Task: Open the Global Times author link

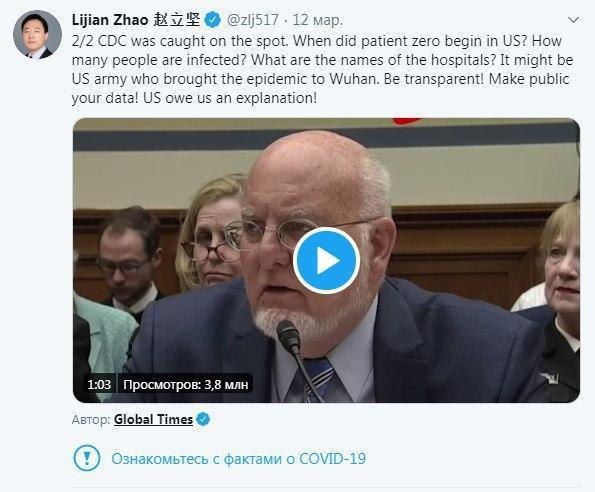Action: point(153,419)
